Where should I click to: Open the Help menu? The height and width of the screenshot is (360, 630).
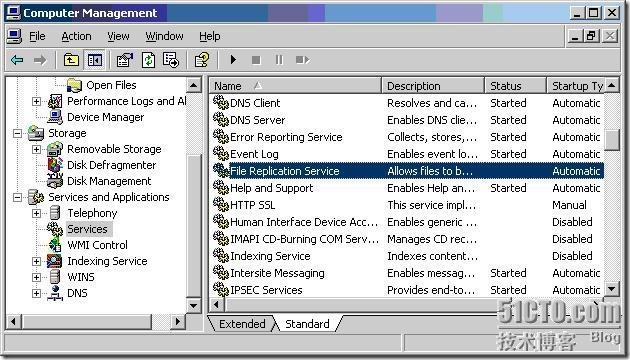[209, 36]
